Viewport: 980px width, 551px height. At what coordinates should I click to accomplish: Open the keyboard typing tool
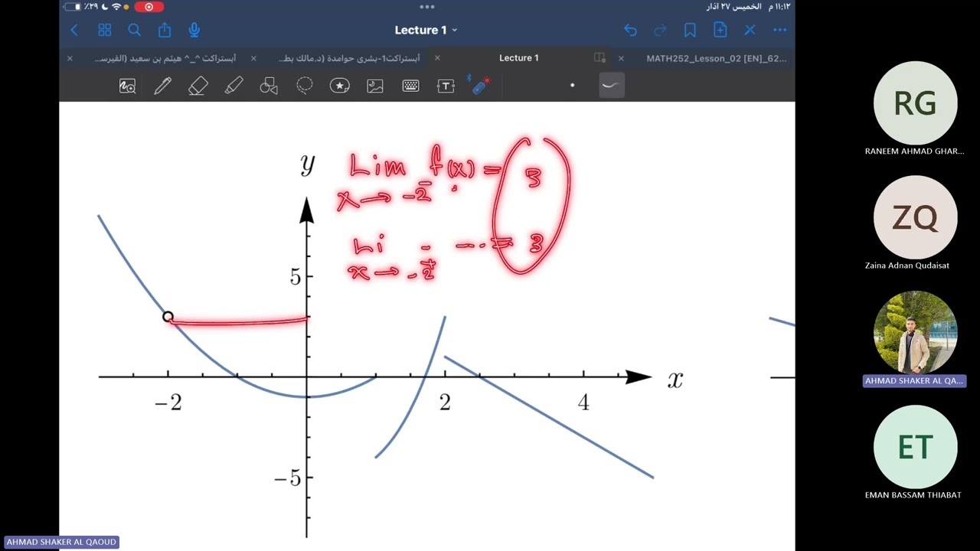[410, 86]
